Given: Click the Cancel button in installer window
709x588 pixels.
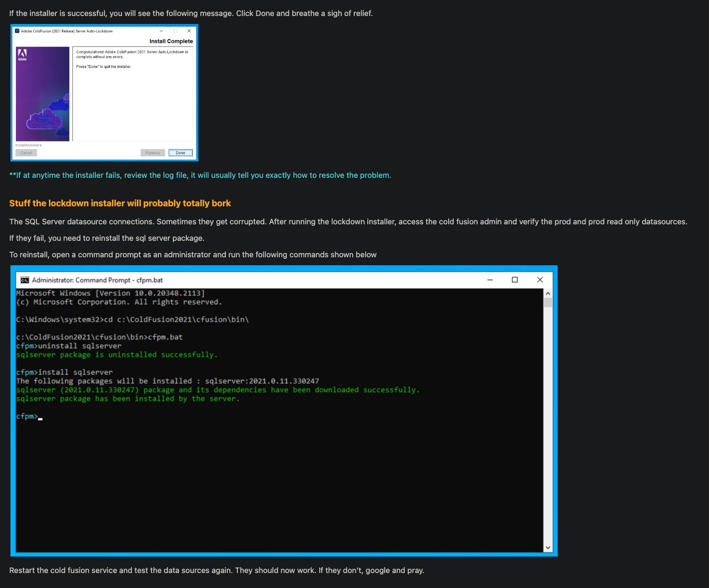Looking at the screenshot, I should pos(26,153).
